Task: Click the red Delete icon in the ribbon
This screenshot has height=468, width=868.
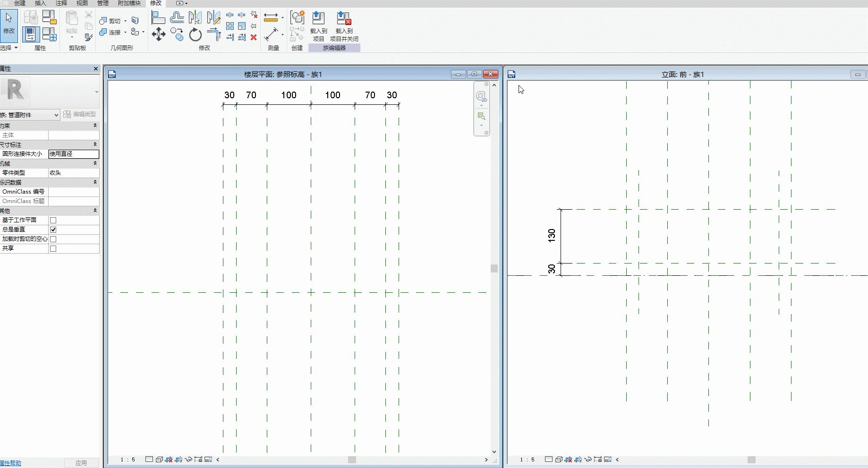Action: (254, 37)
